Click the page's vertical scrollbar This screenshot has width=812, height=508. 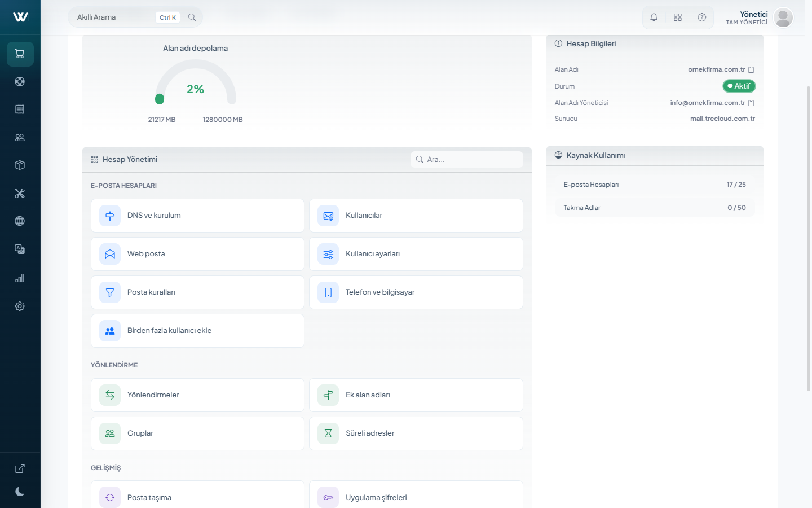[x=809, y=239]
